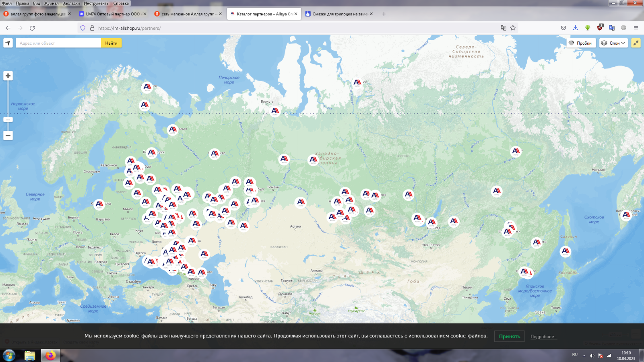Viewport: 644px width, 362px height.
Task: Collapse the fullscreen map with yellow arrows icon
Action: [x=636, y=43]
